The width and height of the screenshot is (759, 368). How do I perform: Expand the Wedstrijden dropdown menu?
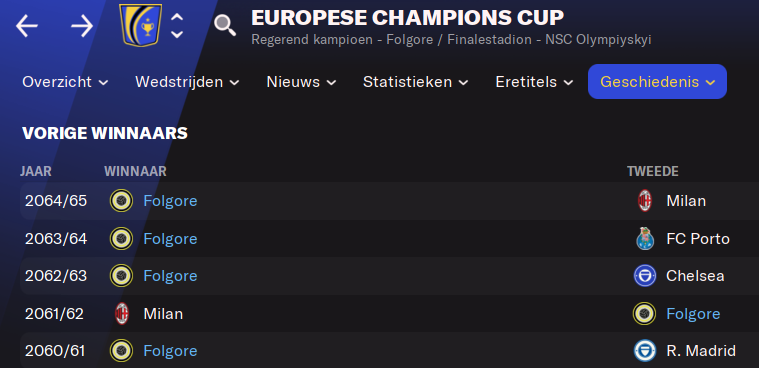(187, 82)
